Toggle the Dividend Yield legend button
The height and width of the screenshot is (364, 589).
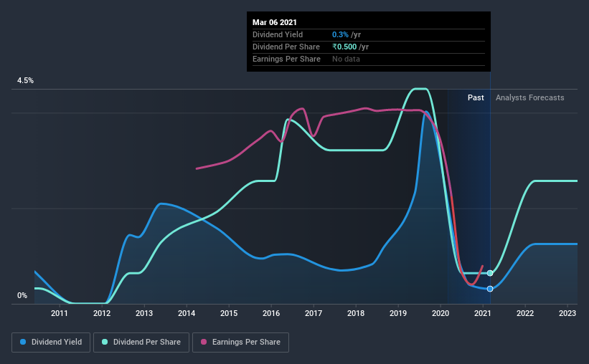(x=51, y=343)
